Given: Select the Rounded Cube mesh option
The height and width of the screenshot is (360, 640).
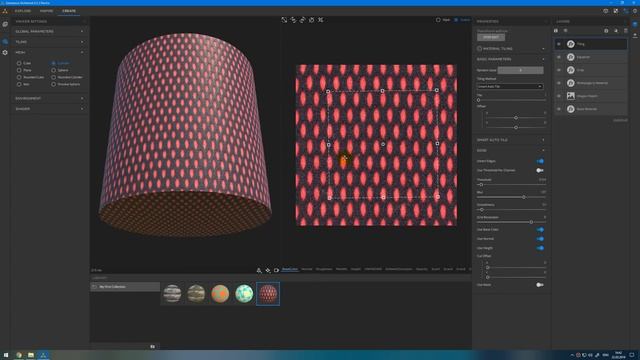Looking at the screenshot, I should click(x=19, y=77).
